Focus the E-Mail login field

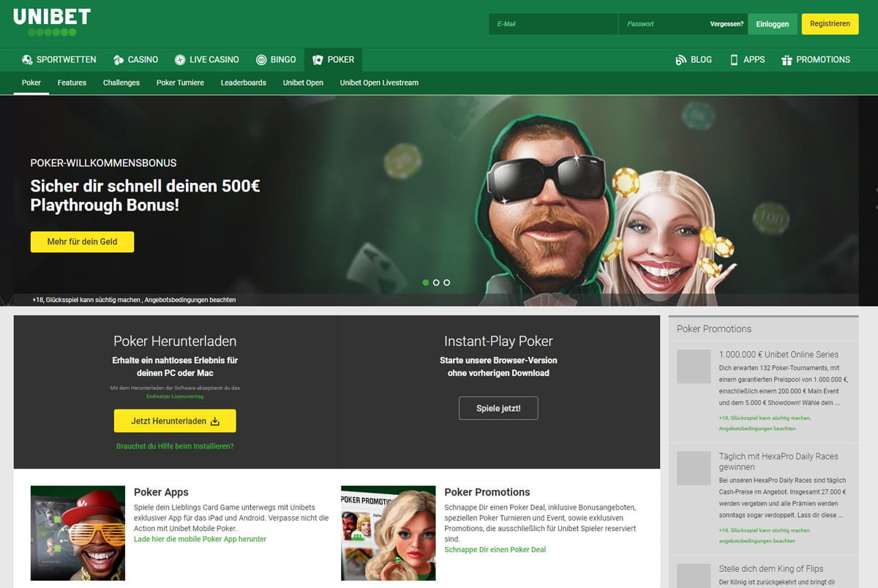pyautogui.click(x=553, y=24)
